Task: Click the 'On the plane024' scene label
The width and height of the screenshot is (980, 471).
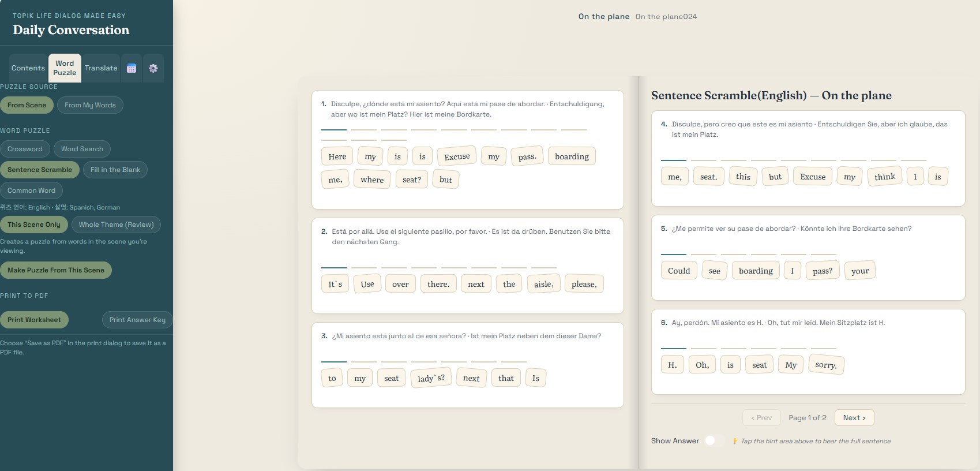Action: point(666,17)
